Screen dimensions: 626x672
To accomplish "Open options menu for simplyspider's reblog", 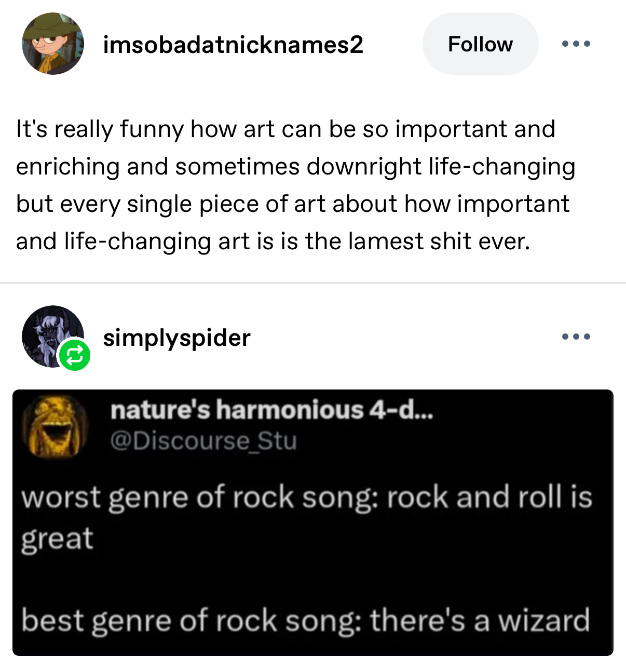I will [576, 337].
